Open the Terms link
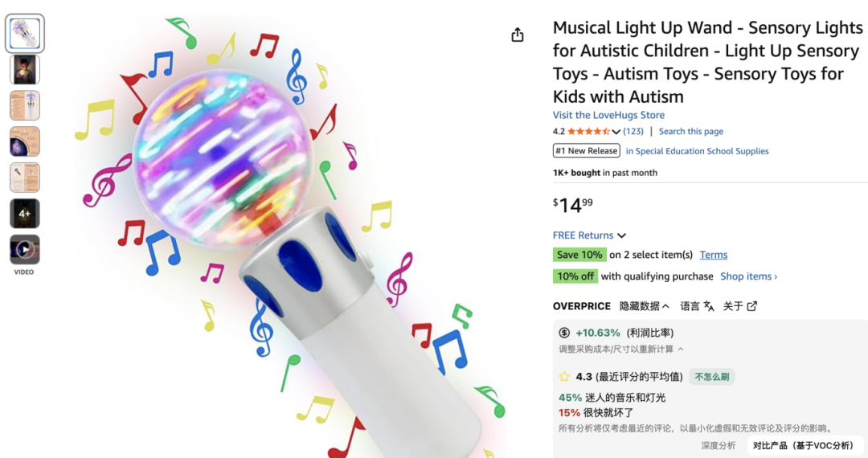The image size is (868, 458). [713, 255]
